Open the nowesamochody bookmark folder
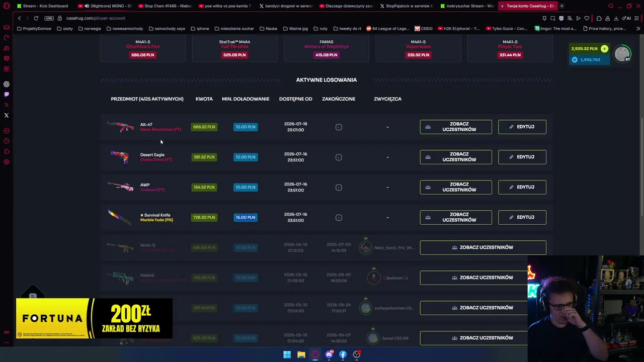This screenshot has height=362, width=644. pos(125,29)
